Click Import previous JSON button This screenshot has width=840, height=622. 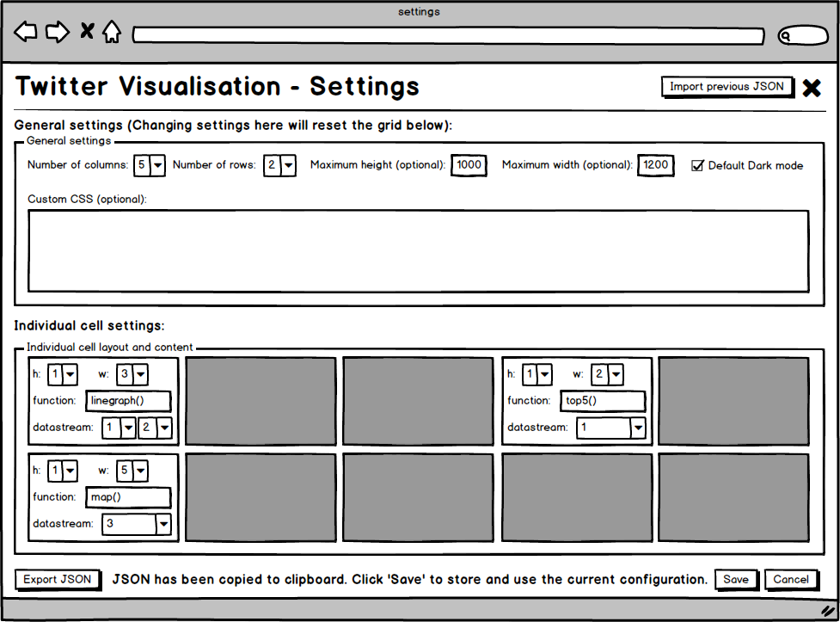(727, 87)
